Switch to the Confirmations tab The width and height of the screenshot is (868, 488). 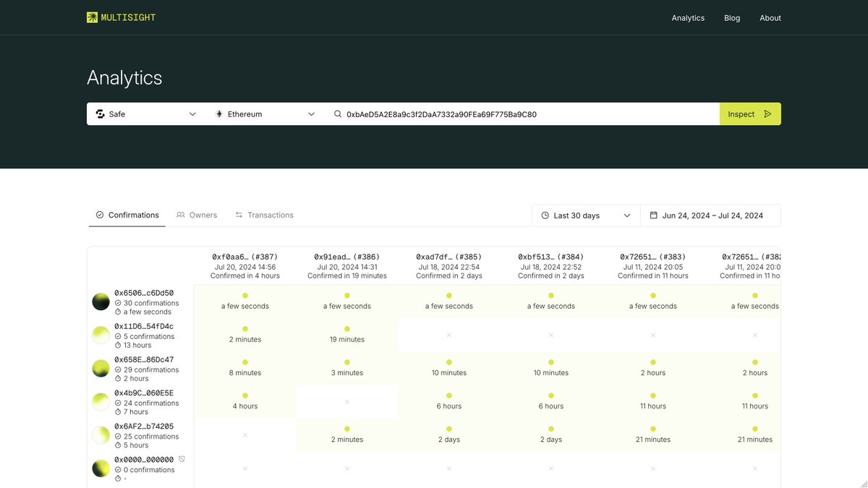[127, 215]
